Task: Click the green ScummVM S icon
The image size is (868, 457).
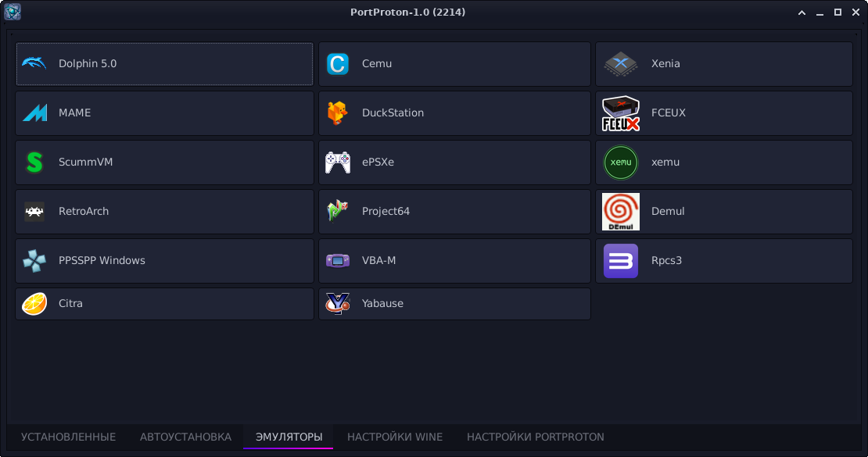Action: [x=34, y=162]
